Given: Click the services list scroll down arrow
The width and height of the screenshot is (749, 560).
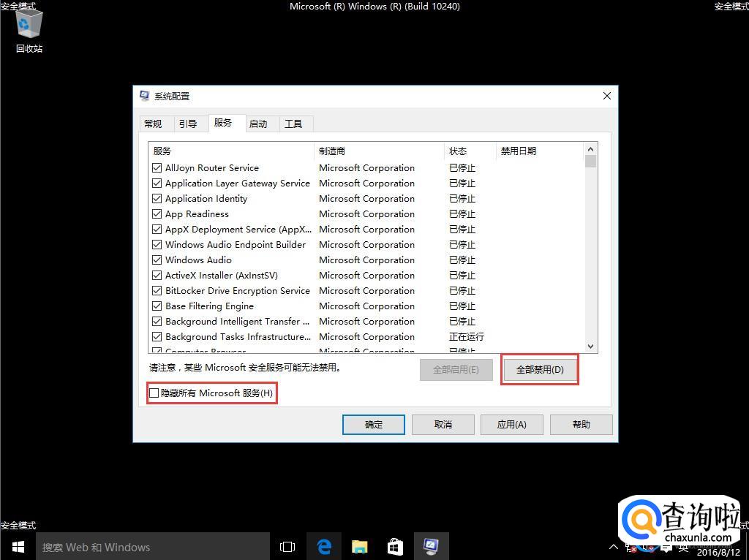Looking at the screenshot, I should [590, 347].
